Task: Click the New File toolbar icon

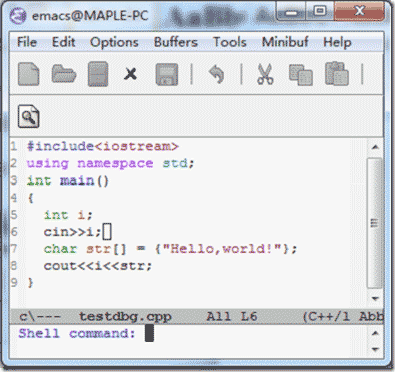Action: (29, 74)
